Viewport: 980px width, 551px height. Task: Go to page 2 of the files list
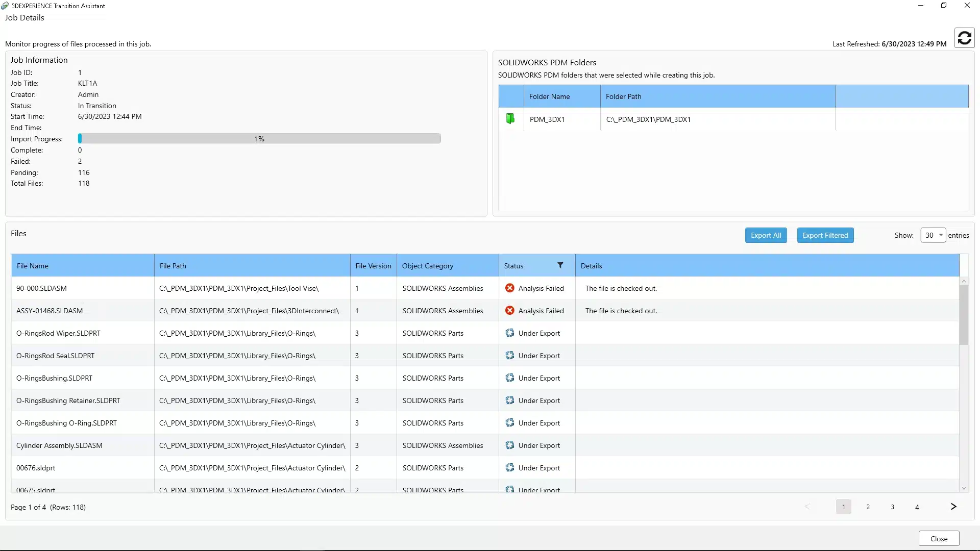pos(868,507)
